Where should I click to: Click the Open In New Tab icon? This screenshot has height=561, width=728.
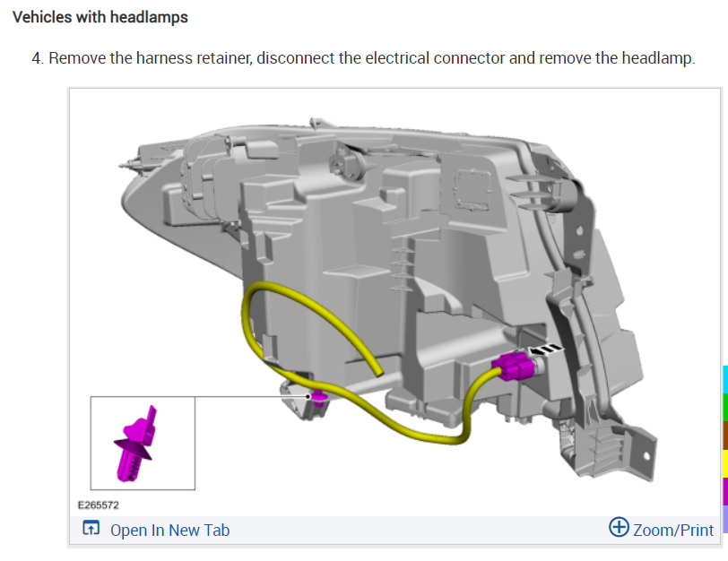[91, 528]
